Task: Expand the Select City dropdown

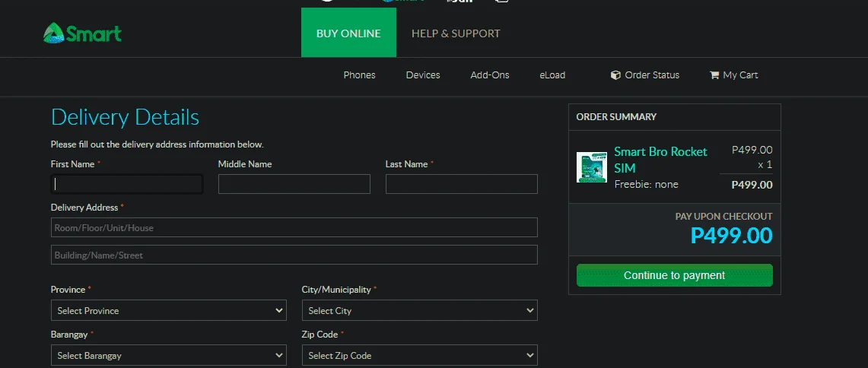Action: 420,310
